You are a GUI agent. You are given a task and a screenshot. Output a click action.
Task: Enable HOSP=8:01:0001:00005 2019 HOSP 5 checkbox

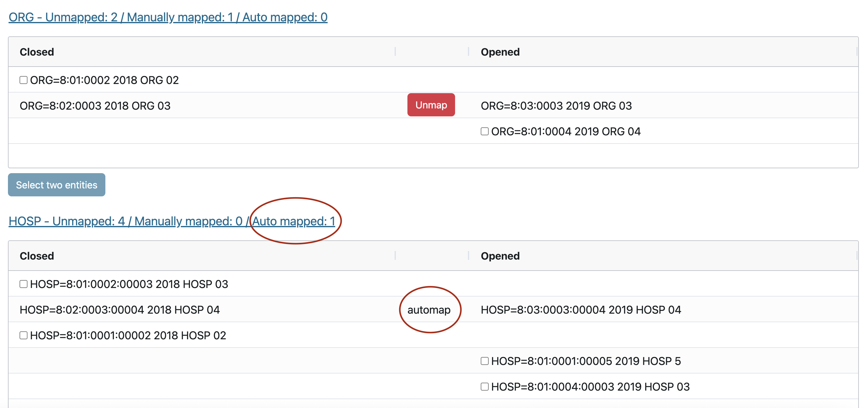tap(484, 361)
